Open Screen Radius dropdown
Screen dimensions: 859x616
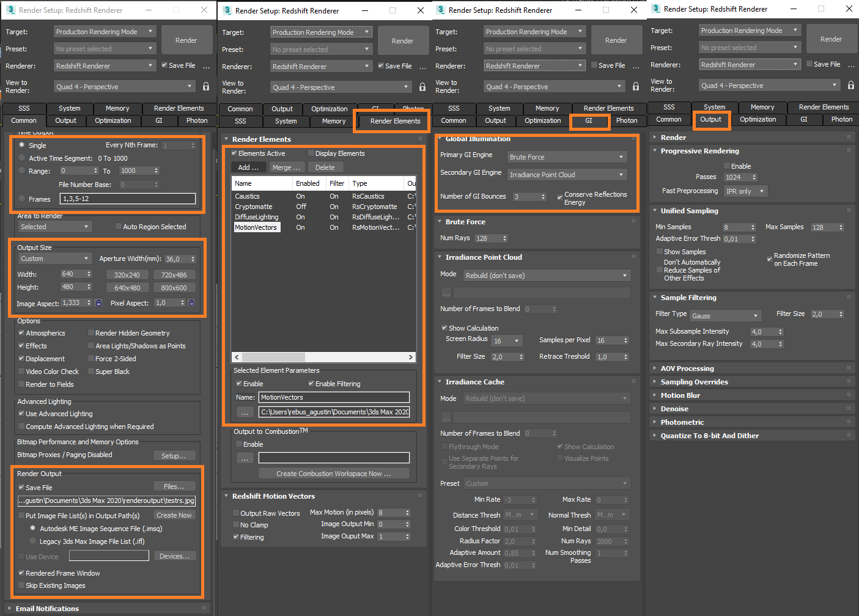[x=507, y=341]
